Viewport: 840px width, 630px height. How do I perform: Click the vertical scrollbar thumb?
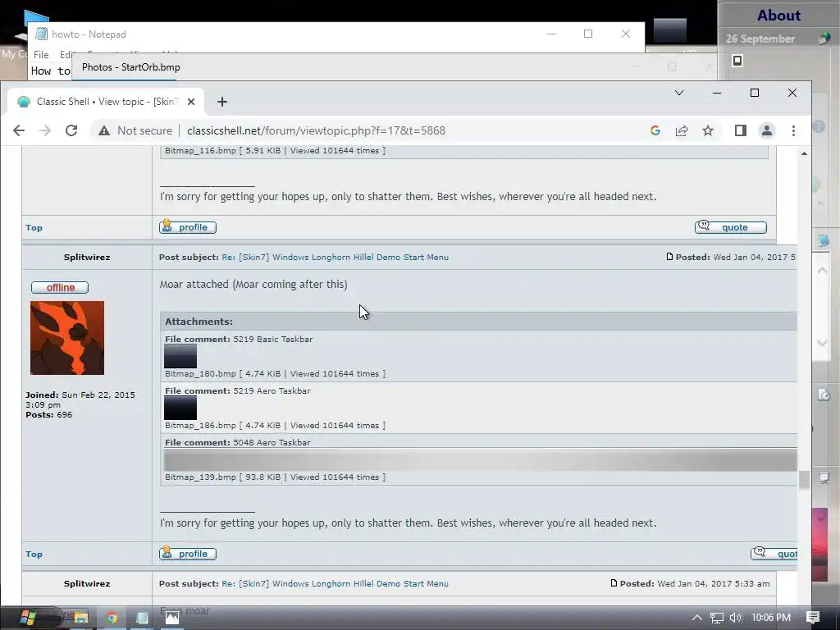[804, 479]
